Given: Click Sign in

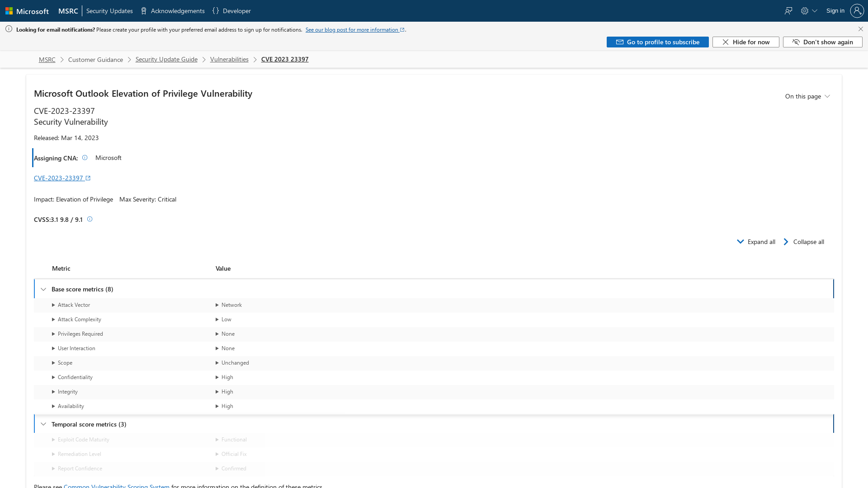Looking at the screenshot, I should click(835, 11).
